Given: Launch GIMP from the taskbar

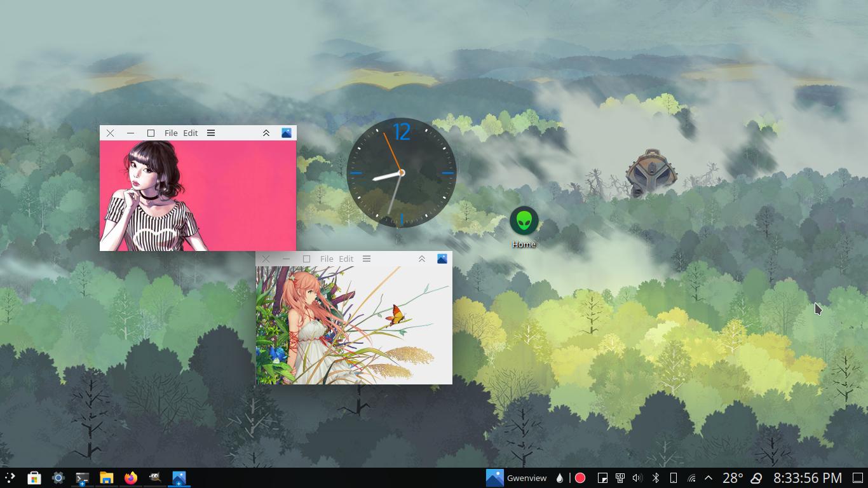Looking at the screenshot, I should (155, 478).
